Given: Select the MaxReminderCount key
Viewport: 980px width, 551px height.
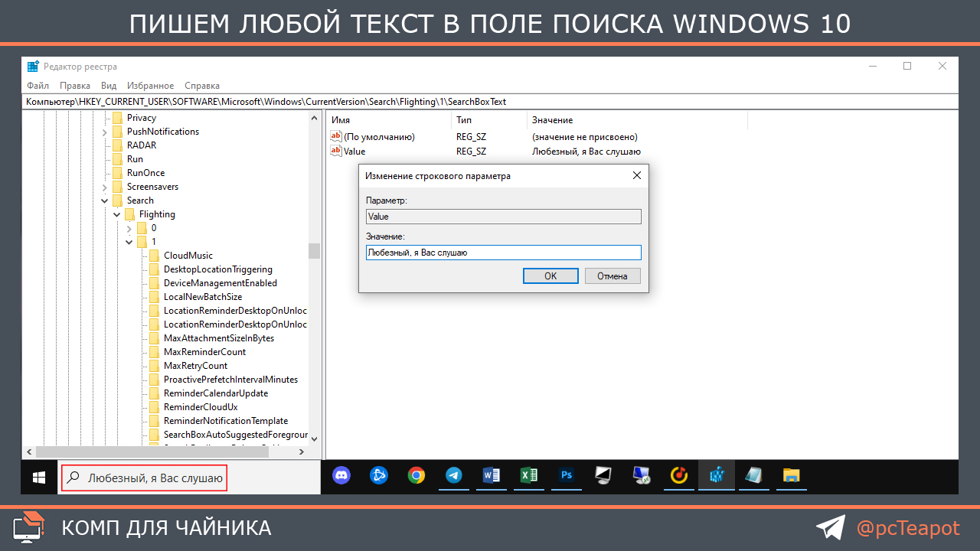Looking at the screenshot, I should [x=205, y=352].
